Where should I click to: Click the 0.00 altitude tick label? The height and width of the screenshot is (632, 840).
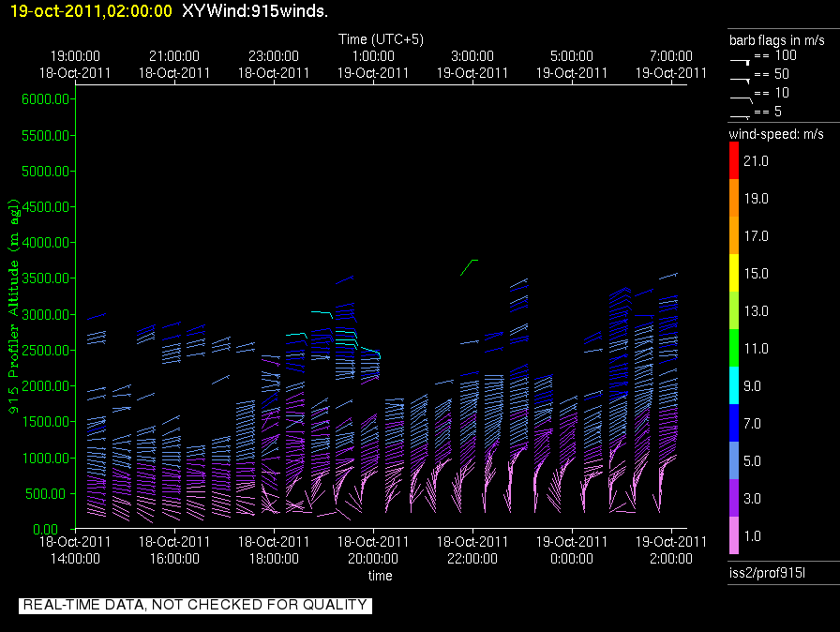pyautogui.click(x=45, y=529)
